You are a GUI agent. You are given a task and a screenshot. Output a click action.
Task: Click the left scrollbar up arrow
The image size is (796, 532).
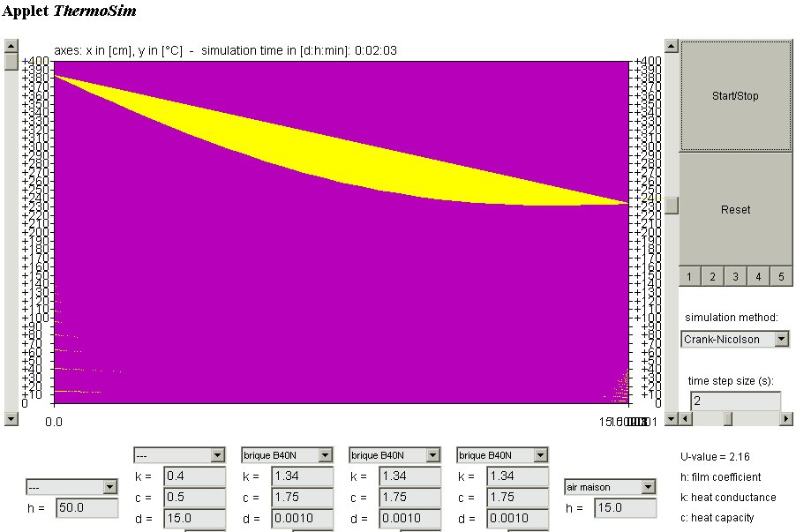[x=11, y=46]
